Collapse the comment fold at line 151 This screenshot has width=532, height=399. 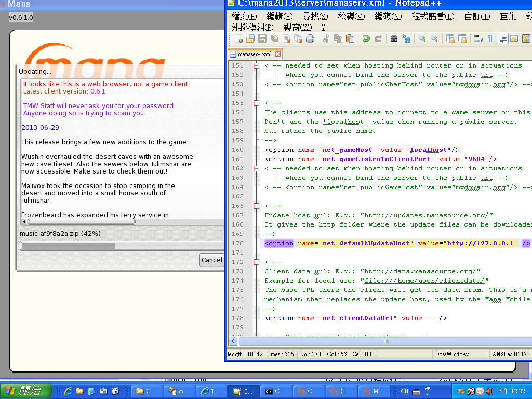pyautogui.click(x=257, y=66)
